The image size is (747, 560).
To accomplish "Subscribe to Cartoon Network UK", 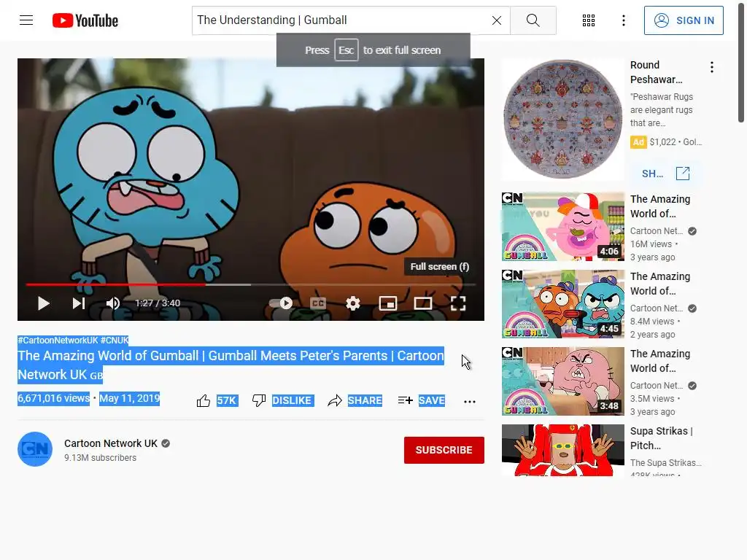I will (x=444, y=450).
